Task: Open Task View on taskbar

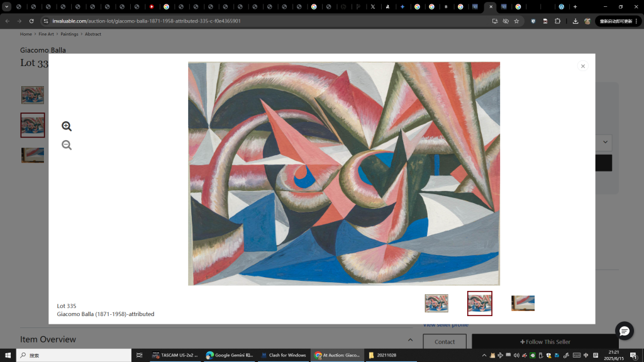Action: coord(139,355)
